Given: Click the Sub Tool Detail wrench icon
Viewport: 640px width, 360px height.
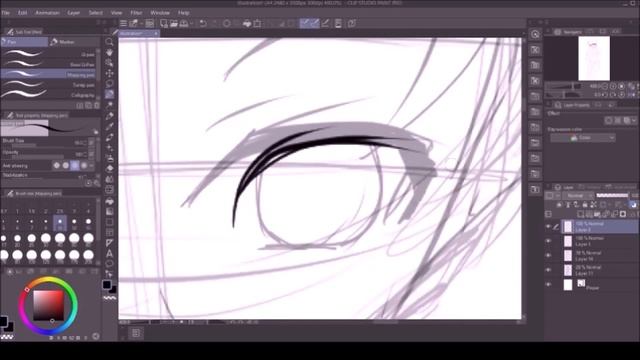Looking at the screenshot, I should (96, 183).
